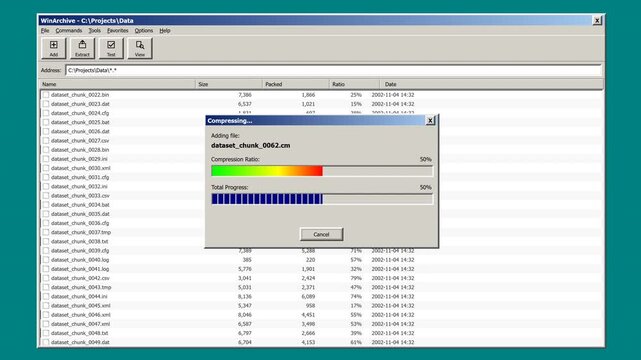Click the Compression Ratio gradient bar

322,171
